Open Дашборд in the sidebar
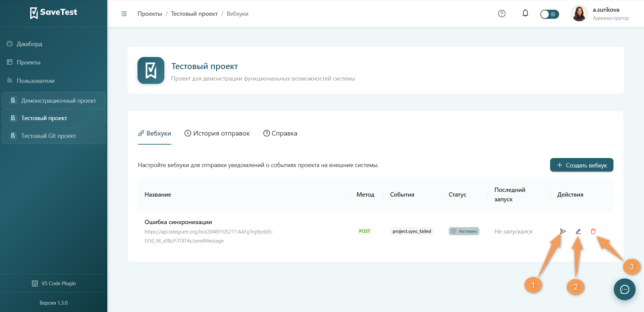This screenshot has width=644, height=312. [29, 44]
